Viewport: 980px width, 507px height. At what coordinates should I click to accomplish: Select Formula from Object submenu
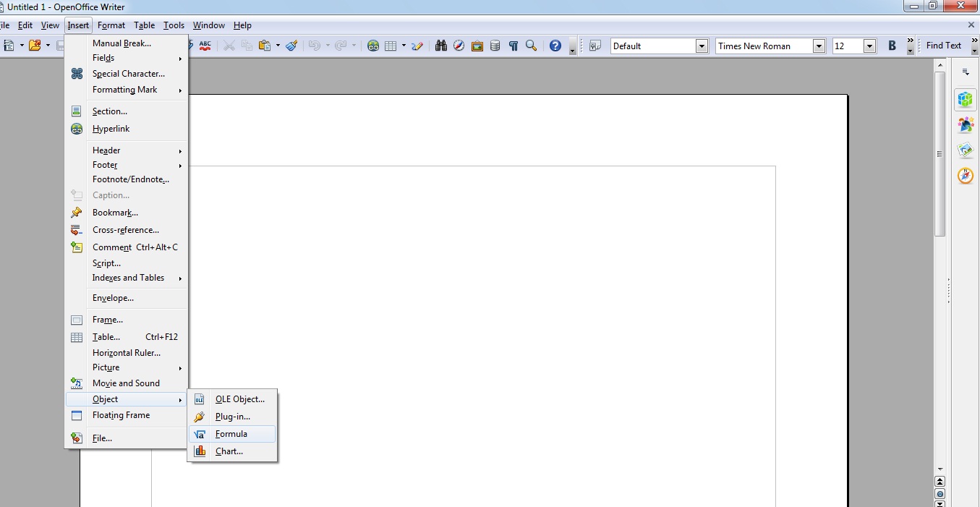pos(232,434)
